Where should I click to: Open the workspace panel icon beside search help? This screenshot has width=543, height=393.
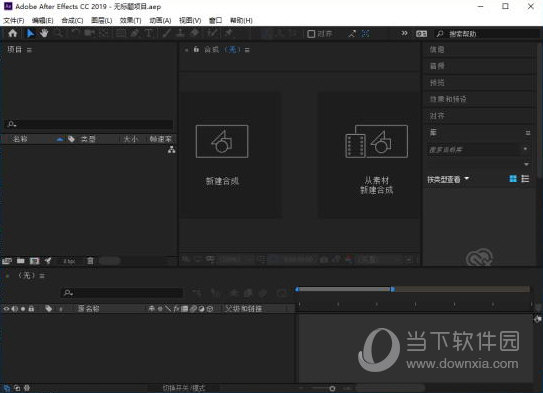click(x=421, y=34)
